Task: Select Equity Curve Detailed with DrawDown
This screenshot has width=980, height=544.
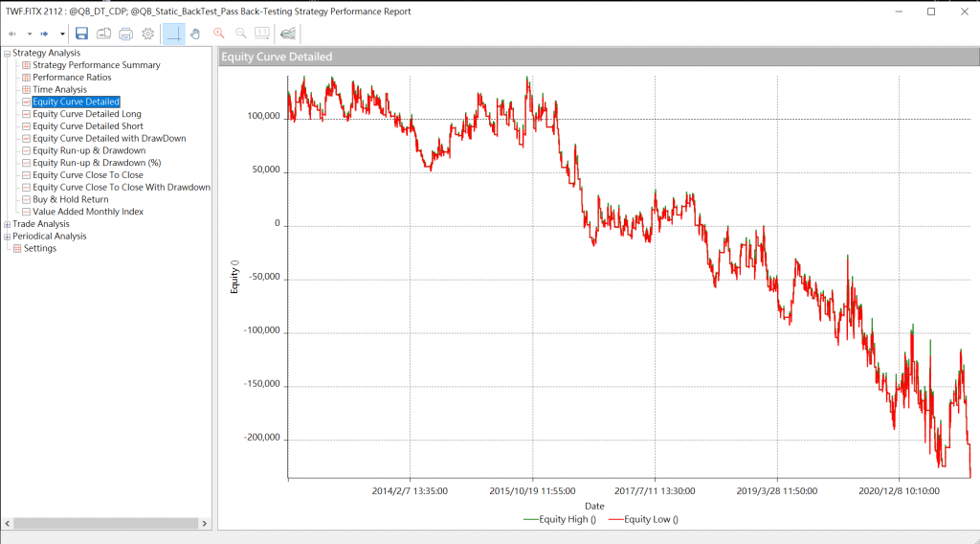Action: coord(108,139)
